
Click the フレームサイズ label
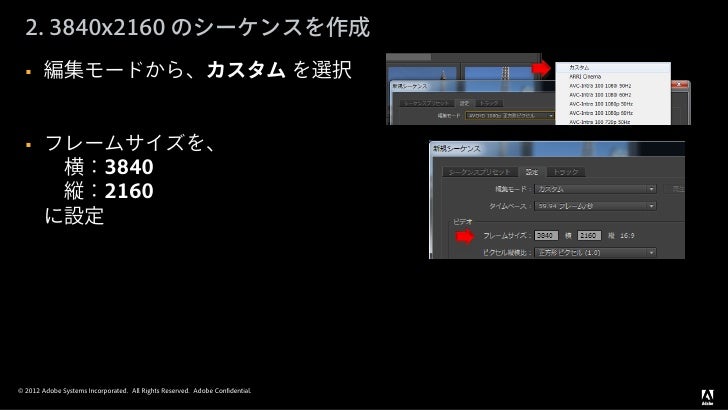(x=507, y=236)
